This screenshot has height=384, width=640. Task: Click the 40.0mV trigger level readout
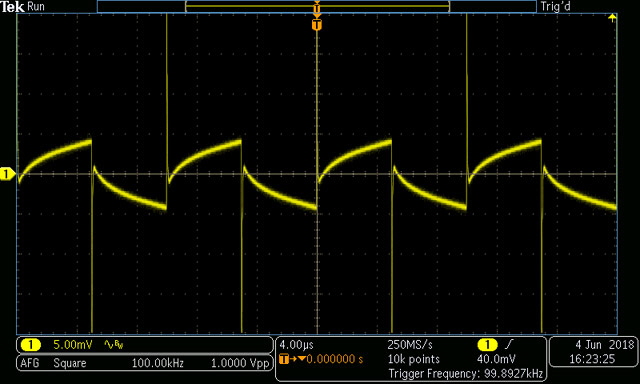(496, 359)
